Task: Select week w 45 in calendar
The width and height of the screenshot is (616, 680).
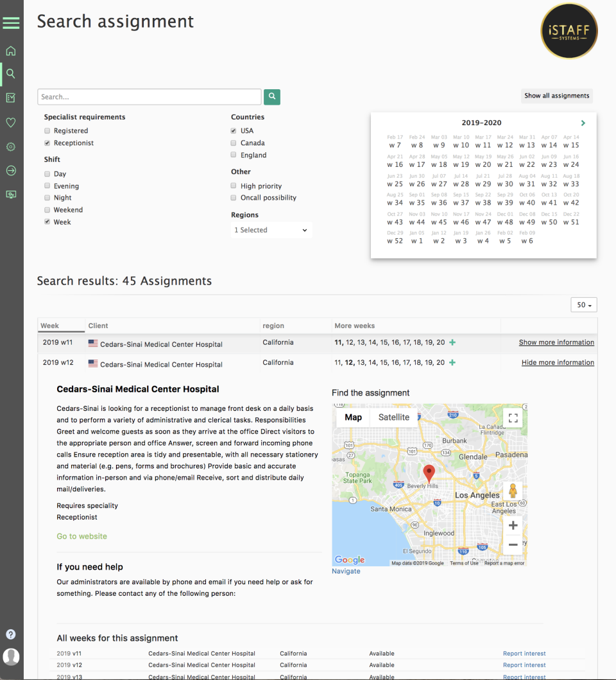Action: pos(439,222)
